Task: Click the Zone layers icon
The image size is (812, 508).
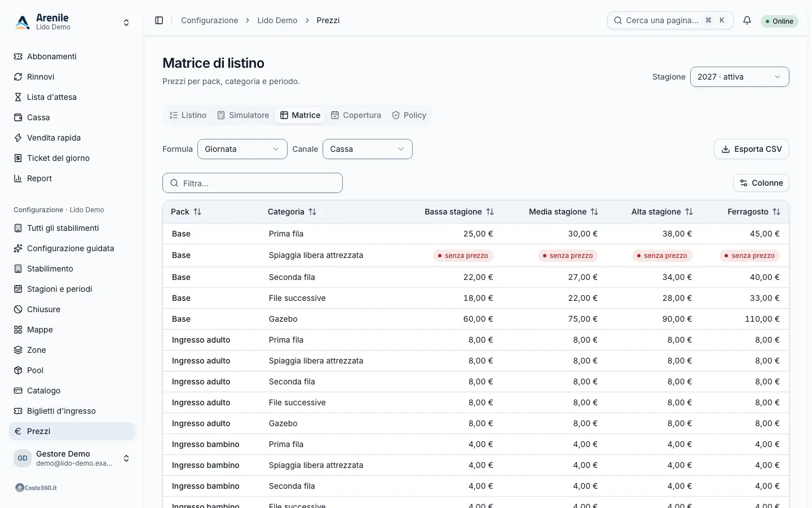Action: pos(18,350)
